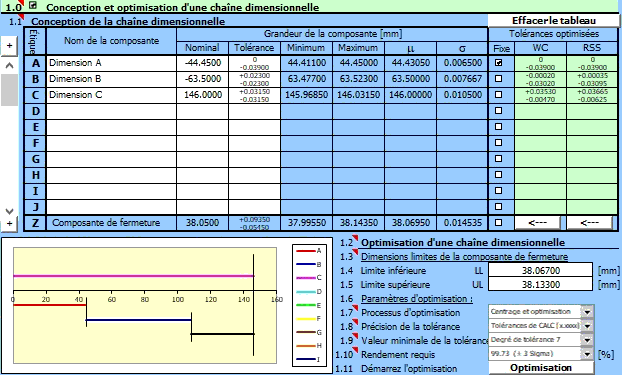Click the blue line B in the chart
The width and height of the screenshot is (622, 375).
click(x=138, y=320)
